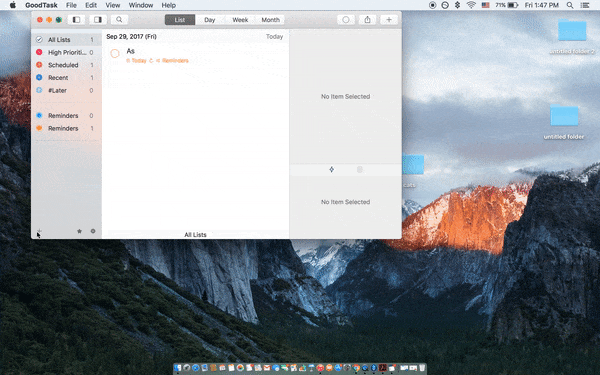Open the Window menu
The height and width of the screenshot is (375, 600).
141,5
